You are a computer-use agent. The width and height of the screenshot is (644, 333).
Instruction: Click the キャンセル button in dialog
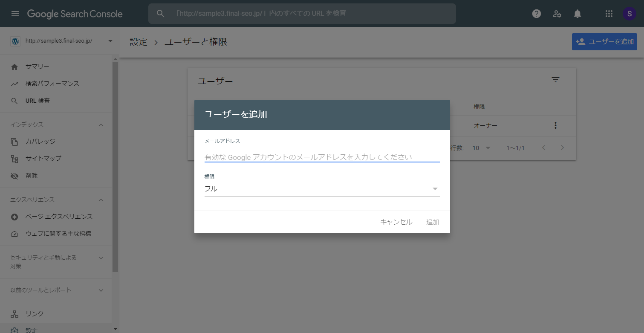pos(396,222)
